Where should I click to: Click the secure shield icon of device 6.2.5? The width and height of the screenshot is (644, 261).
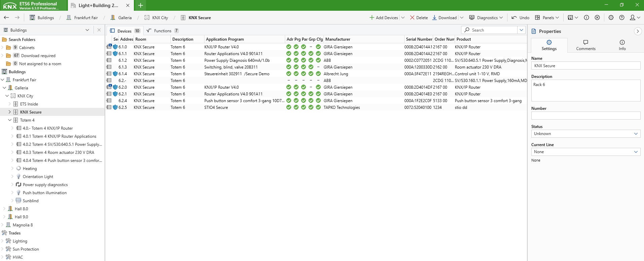point(115,107)
